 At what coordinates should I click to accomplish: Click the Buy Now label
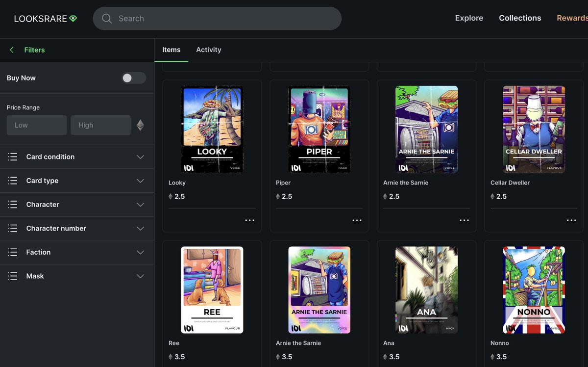click(21, 78)
